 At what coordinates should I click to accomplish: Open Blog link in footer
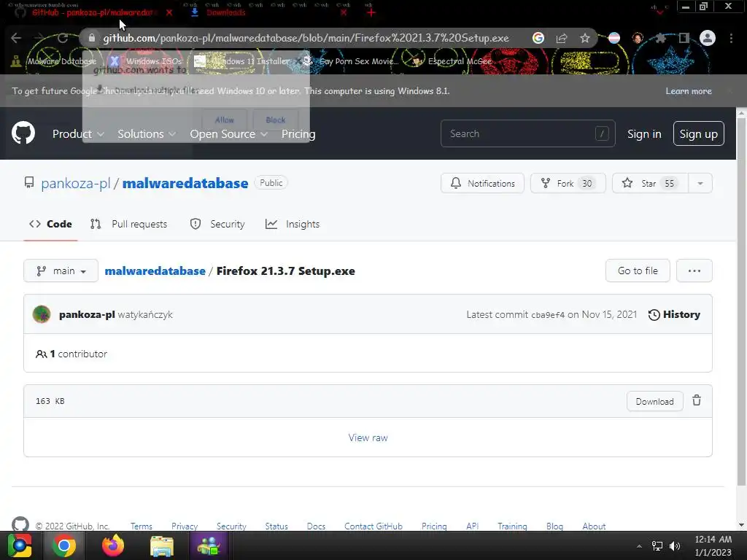[554, 526]
